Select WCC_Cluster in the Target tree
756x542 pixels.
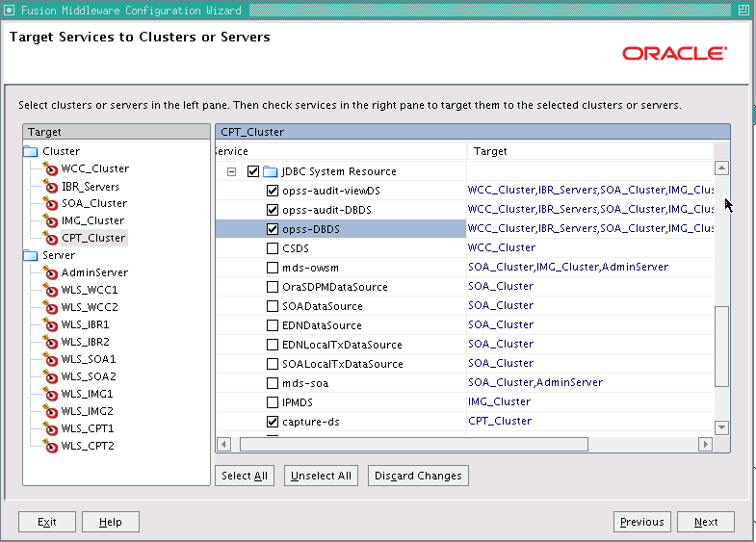click(95, 168)
